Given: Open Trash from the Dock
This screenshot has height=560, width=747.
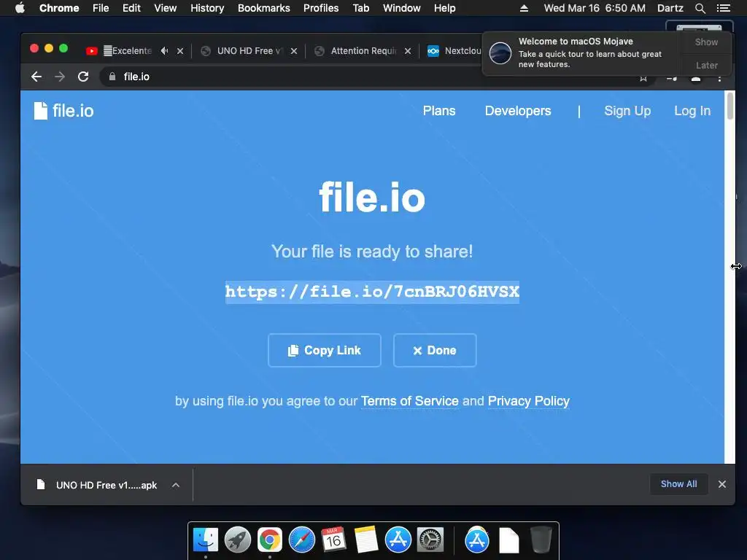Looking at the screenshot, I should 541,540.
